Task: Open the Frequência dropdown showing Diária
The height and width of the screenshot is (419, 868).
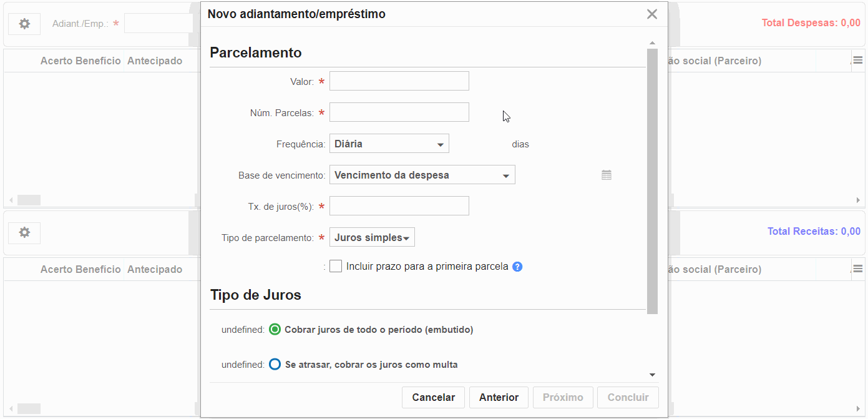Action: [x=389, y=144]
